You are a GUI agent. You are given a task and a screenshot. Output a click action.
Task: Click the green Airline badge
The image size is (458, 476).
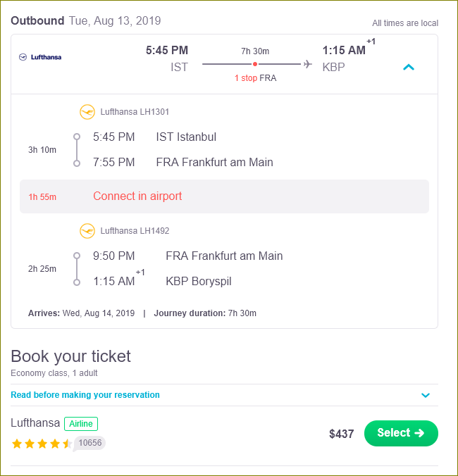81,424
